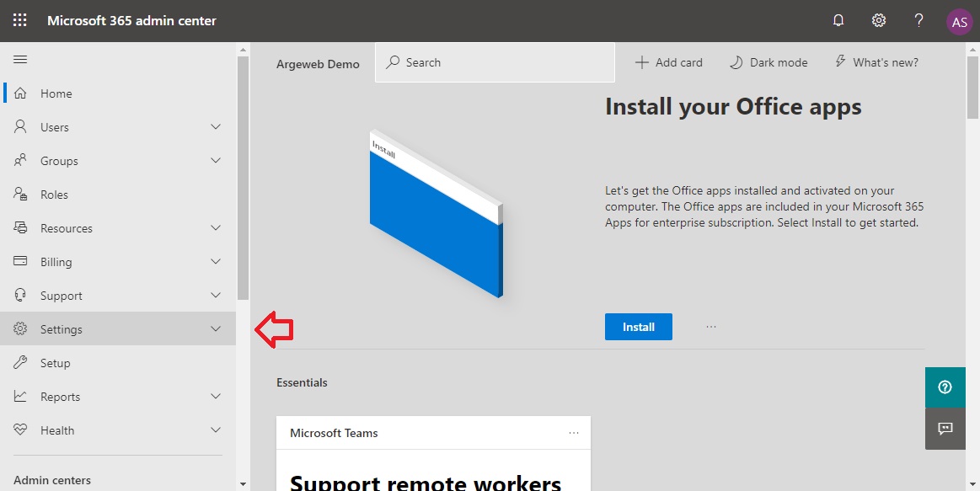Click the help question mark in header

(x=918, y=20)
